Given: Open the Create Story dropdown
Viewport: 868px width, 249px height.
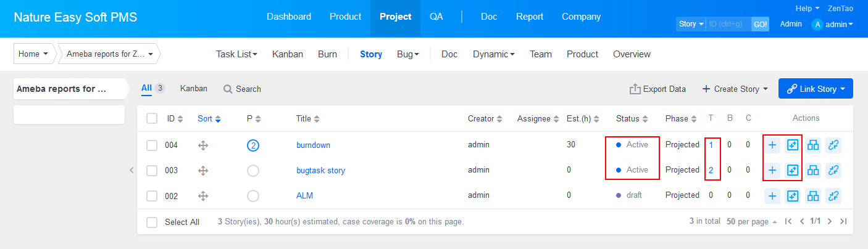Looking at the screenshot, I should [735, 89].
